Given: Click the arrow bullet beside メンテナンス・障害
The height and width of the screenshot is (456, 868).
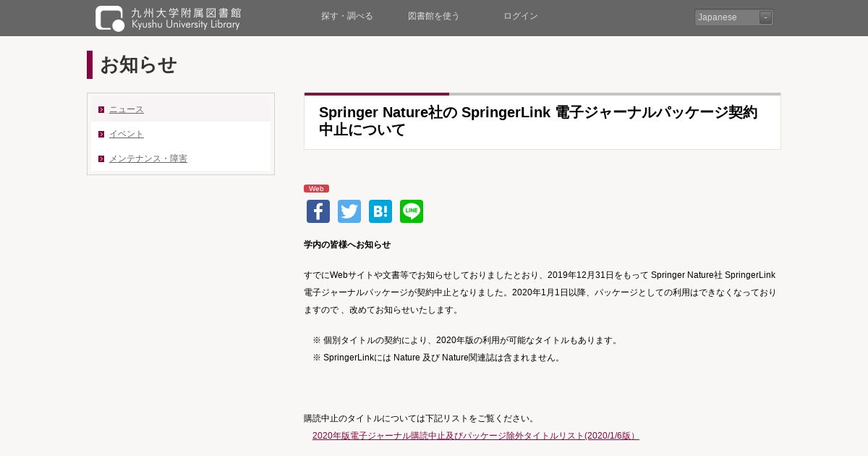Looking at the screenshot, I should click(101, 159).
